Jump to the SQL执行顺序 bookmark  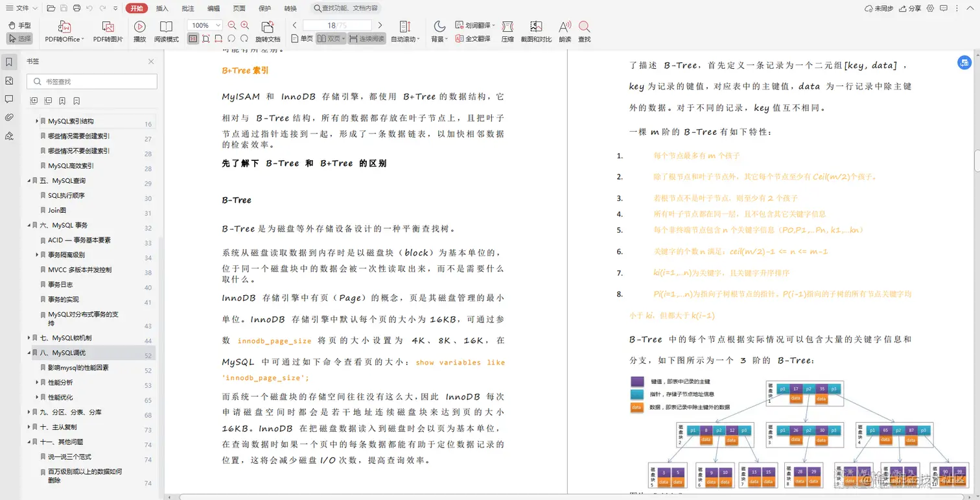(x=67, y=195)
